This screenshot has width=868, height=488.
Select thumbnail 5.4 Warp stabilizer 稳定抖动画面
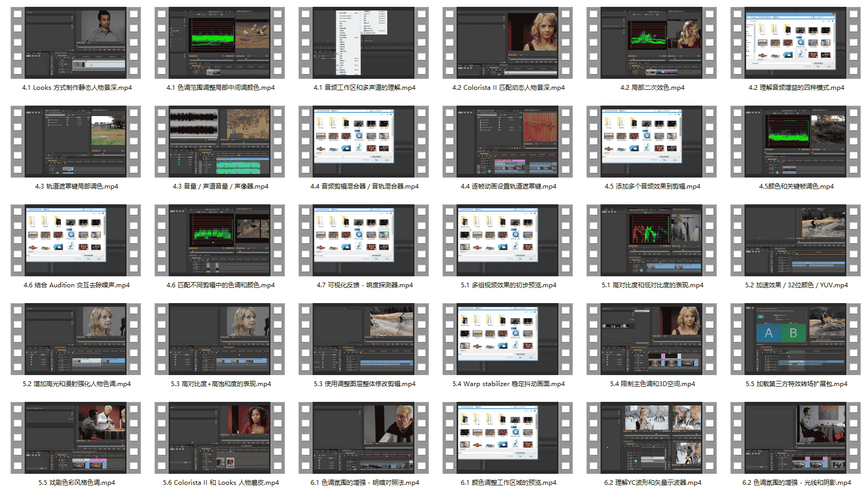pyautogui.click(x=508, y=339)
